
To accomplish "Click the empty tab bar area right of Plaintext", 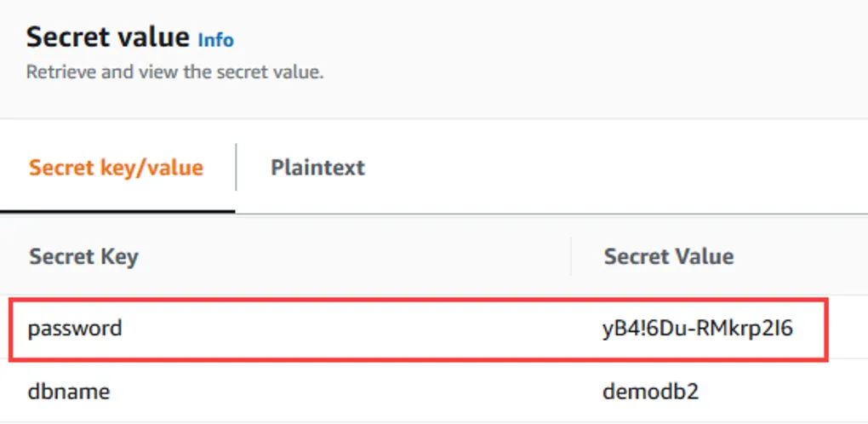I will 613,167.
